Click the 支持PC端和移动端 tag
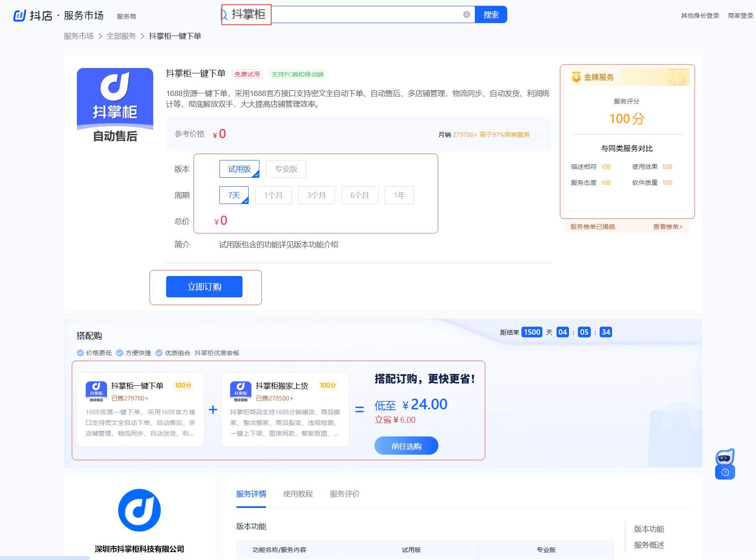The image size is (756, 560). tap(298, 74)
